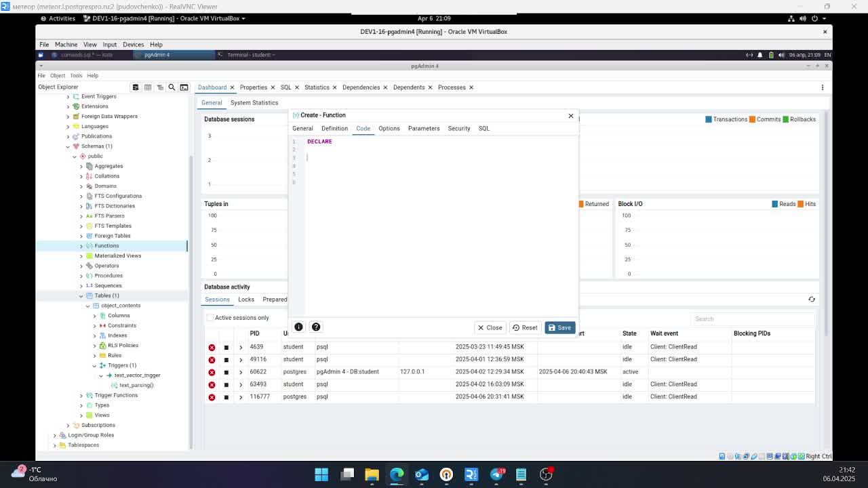Click the Reset button in dialog
This screenshot has width=868, height=488.
tap(525, 327)
